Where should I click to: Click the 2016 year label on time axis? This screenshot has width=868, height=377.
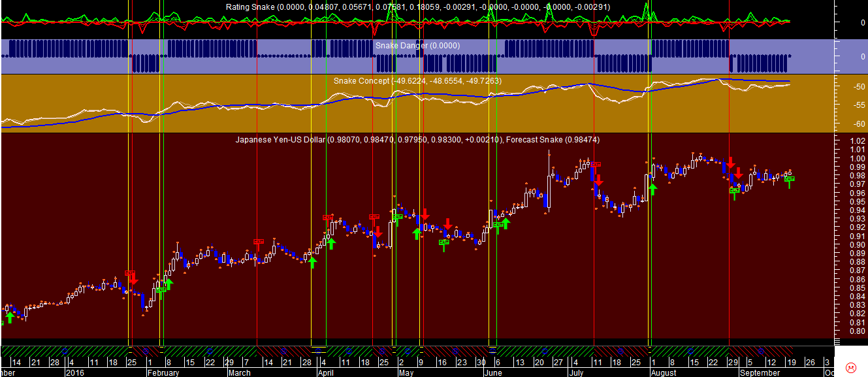pyautogui.click(x=75, y=373)
